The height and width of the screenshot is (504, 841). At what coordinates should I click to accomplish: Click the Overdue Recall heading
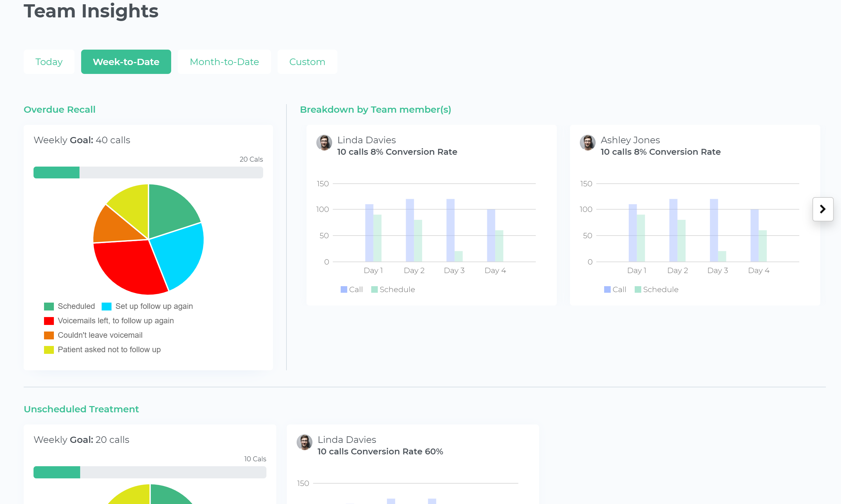[x=59, y=110]
